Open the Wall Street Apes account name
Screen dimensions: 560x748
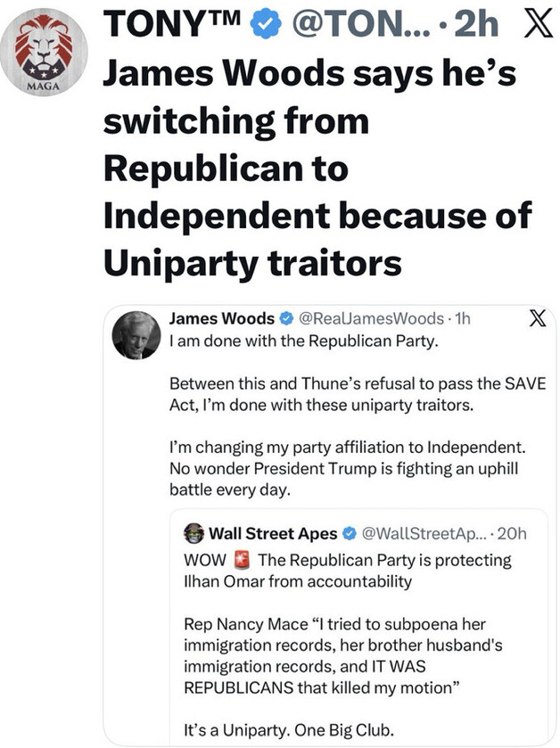click(x=273, y=534)
